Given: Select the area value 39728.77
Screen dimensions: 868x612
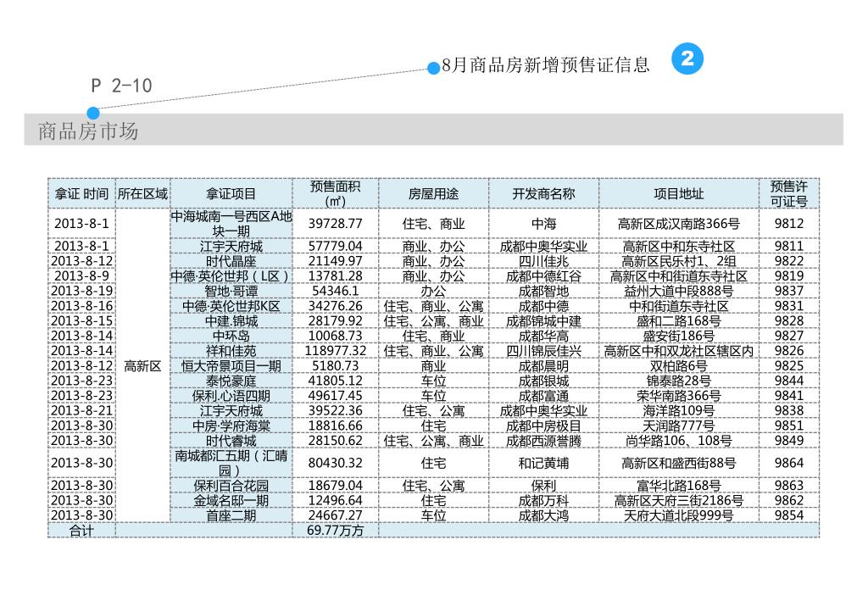Looking at the screenshot, I should [335, 224].
